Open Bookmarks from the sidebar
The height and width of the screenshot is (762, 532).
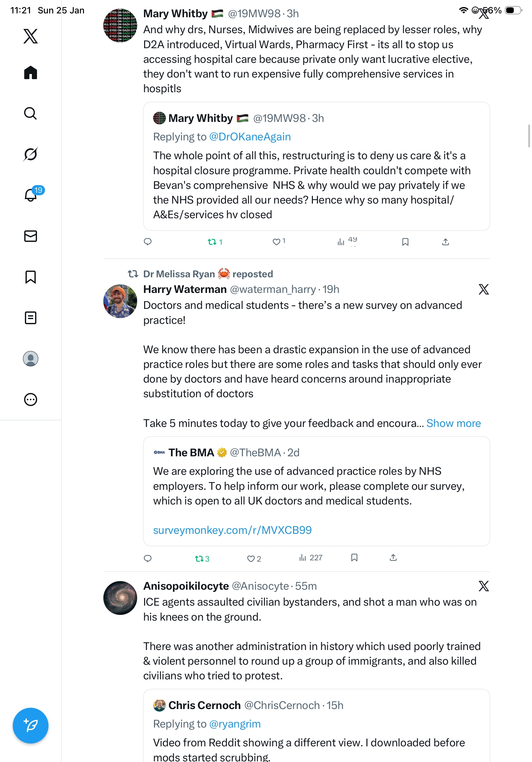[x=31, y=277]
